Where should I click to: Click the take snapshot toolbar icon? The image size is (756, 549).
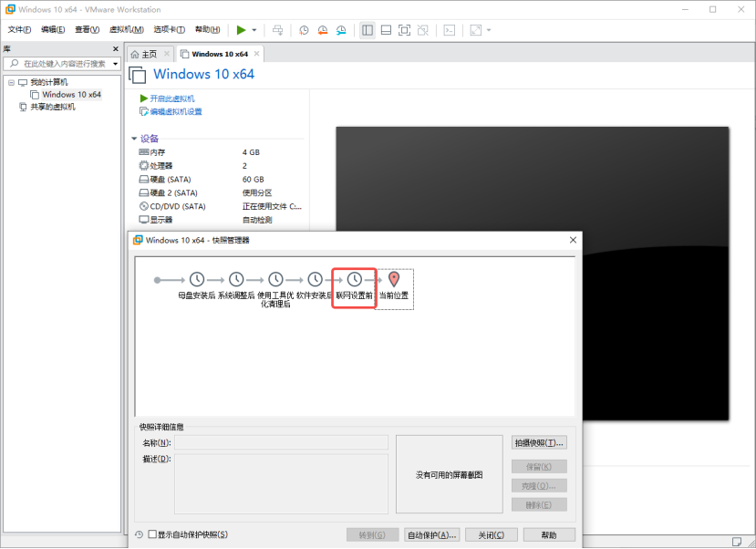[x=304, y=30]
